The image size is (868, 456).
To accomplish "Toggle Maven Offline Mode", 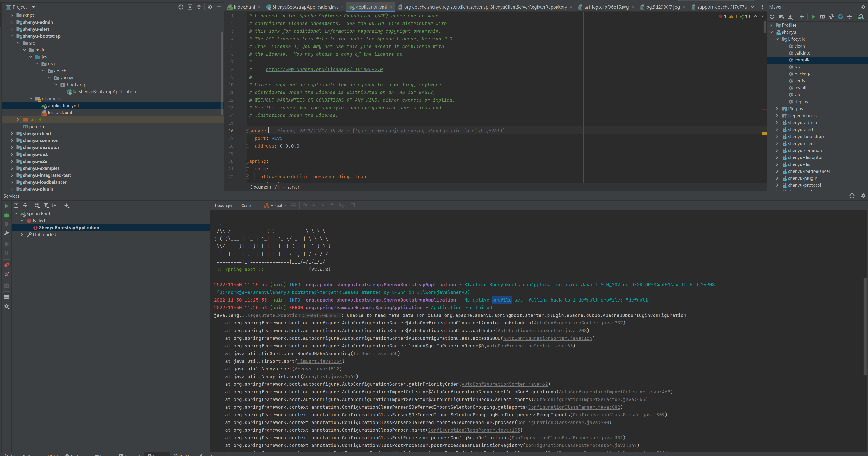I will pos(831,16).
